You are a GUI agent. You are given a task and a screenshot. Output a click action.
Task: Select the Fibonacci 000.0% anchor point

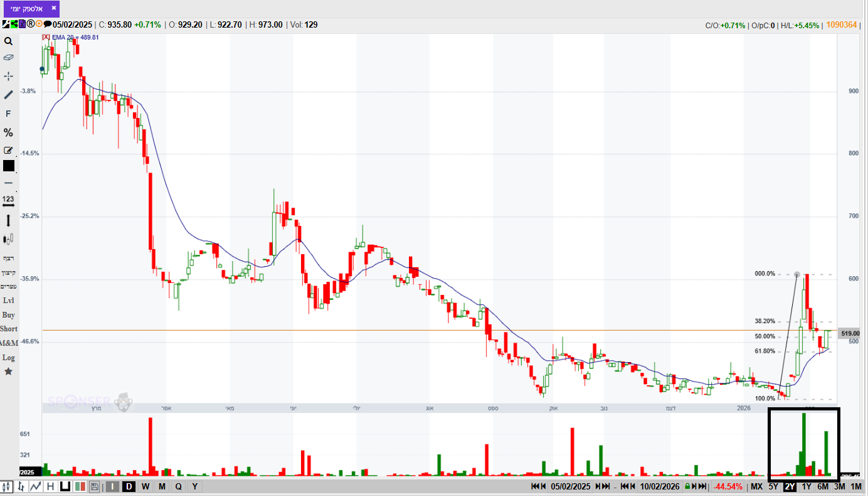click(797, 274)
